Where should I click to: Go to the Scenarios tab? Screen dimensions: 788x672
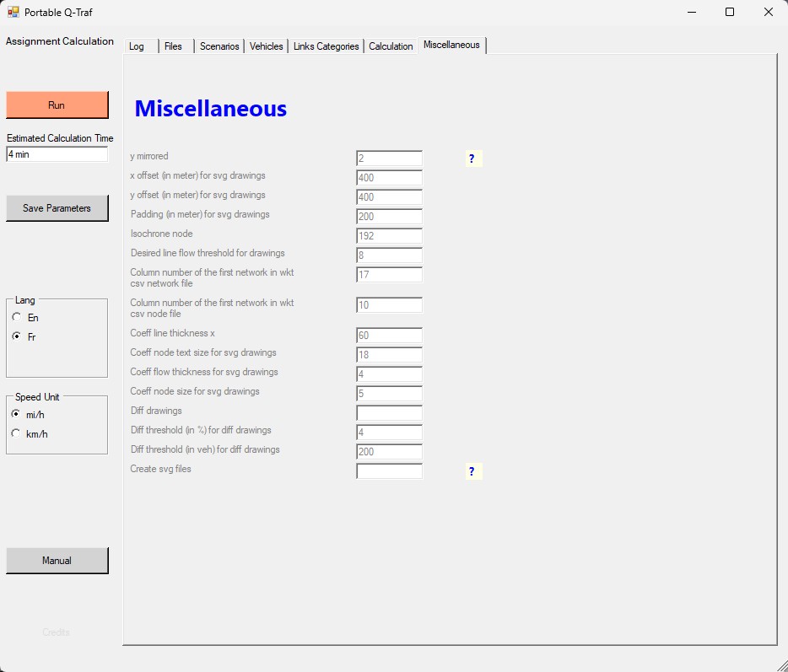point(219,46)
